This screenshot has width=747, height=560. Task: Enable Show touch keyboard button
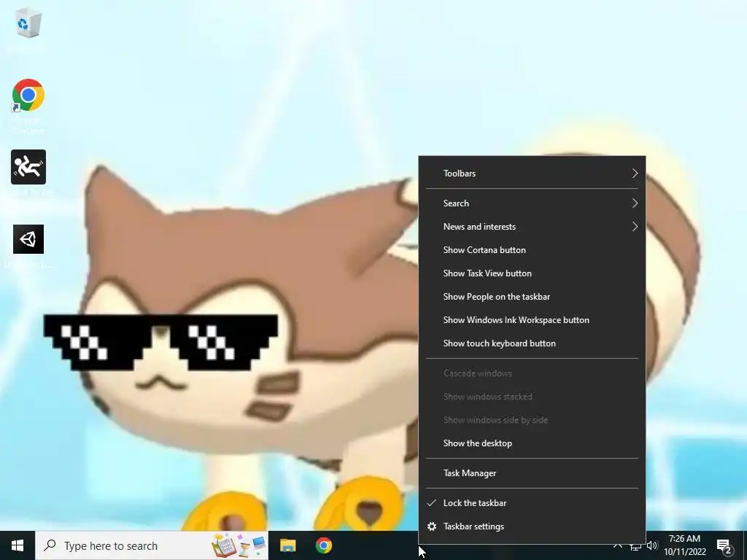coord(532,343)
